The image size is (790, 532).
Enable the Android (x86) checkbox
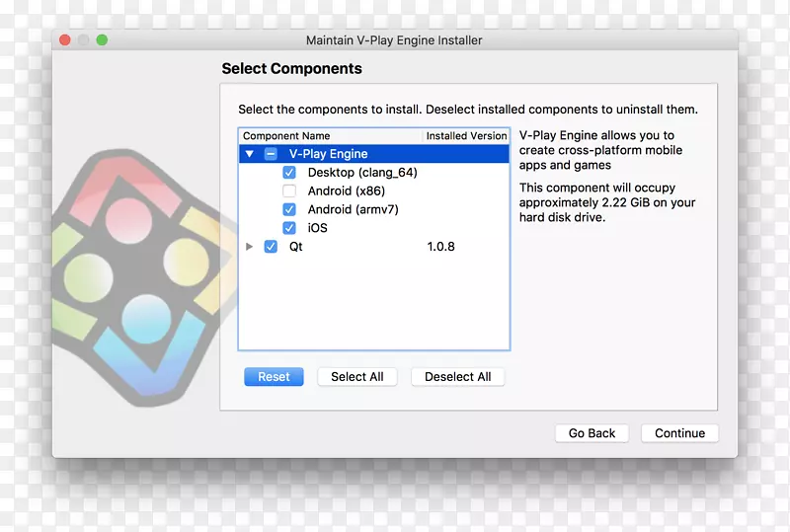289,191
